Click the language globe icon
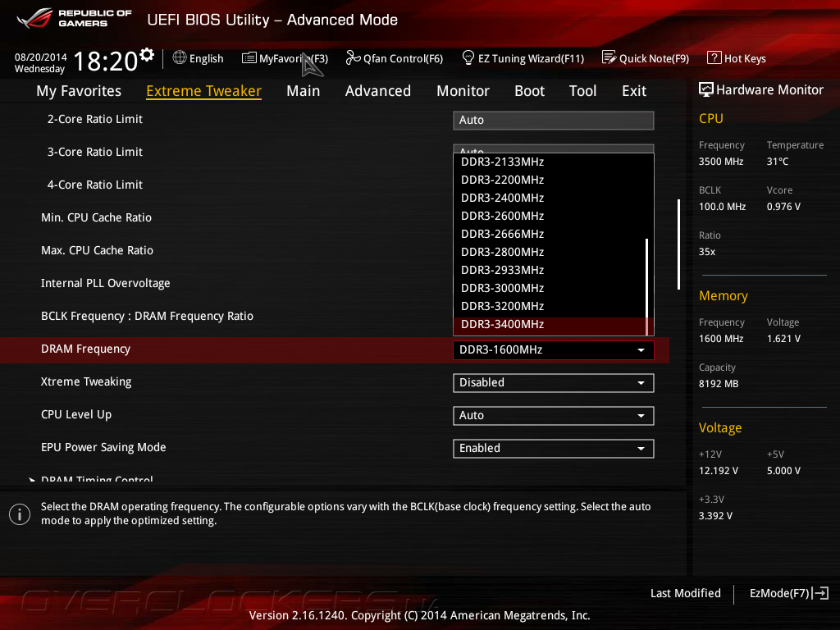 point(180,57)
